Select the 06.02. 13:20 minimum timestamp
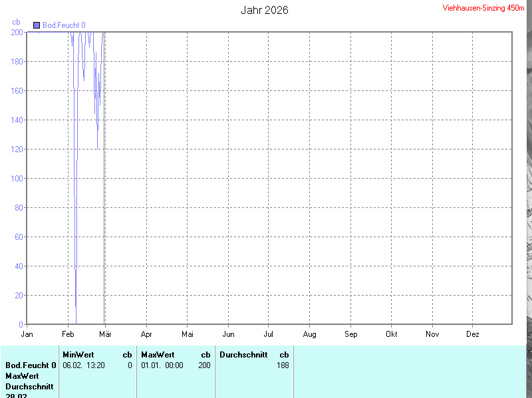This screenshot has width=532, height=398. coord(84,365)
